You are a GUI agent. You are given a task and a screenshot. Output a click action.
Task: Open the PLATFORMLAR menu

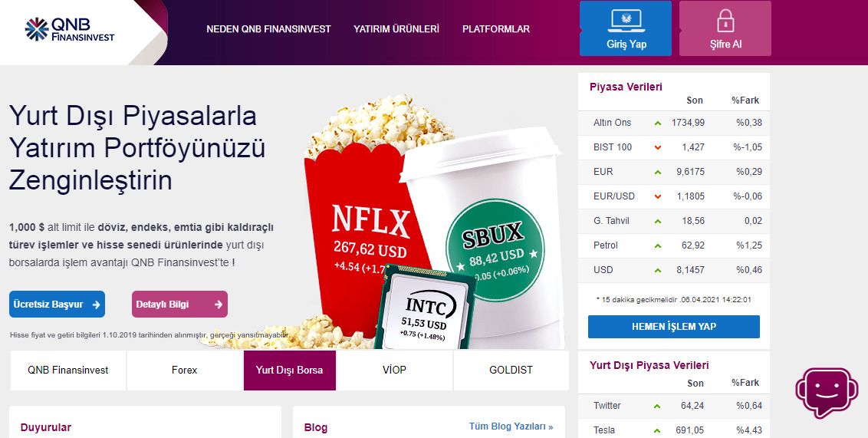[496, 29]
